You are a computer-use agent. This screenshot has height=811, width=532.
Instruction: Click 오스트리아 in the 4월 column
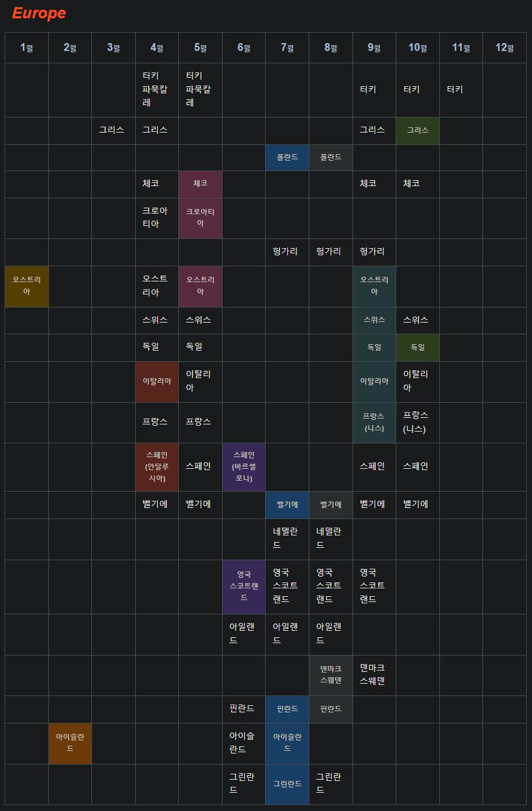(x=155, y=285)
